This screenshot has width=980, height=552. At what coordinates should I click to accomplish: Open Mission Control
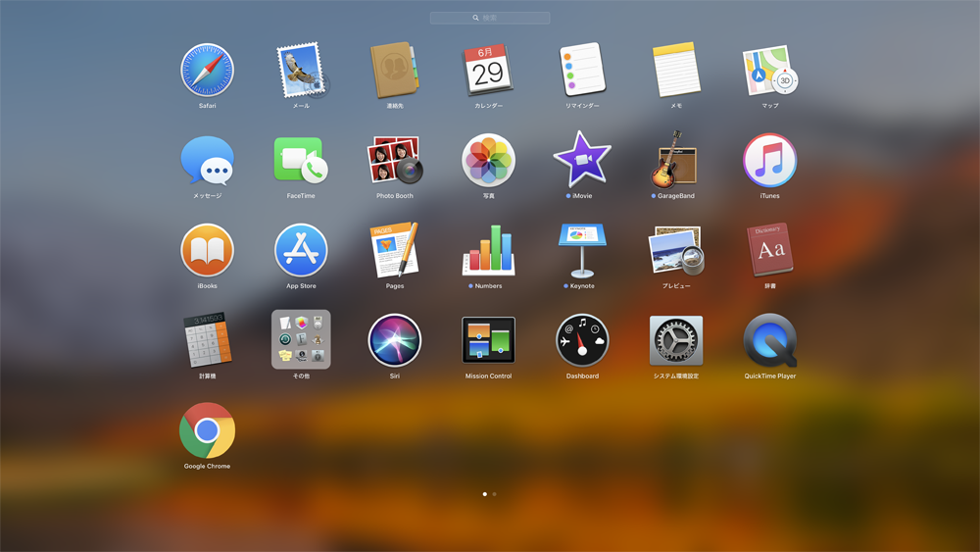(x=488, y=340)
